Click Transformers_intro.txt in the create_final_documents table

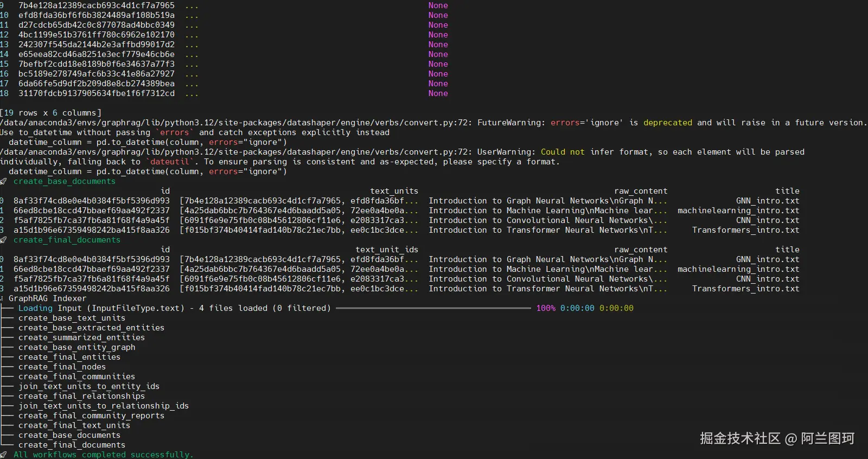746,289
